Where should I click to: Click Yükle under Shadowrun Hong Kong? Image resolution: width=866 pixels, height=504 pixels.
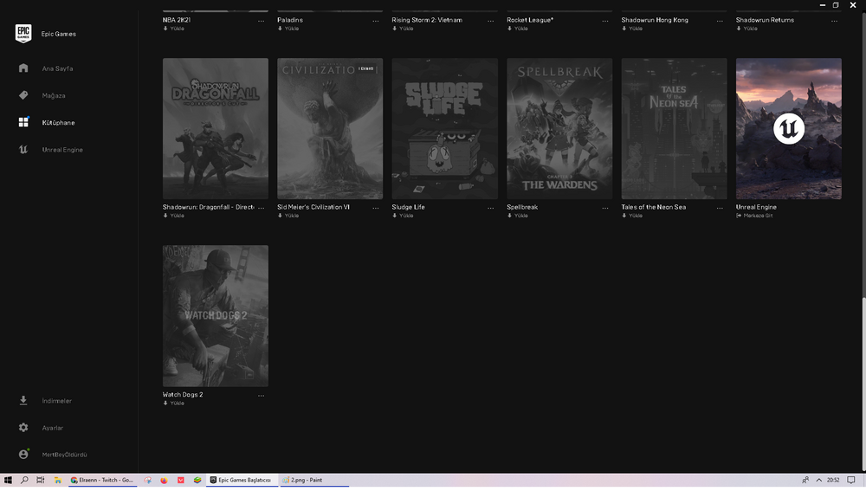click(x=632, y=29)
